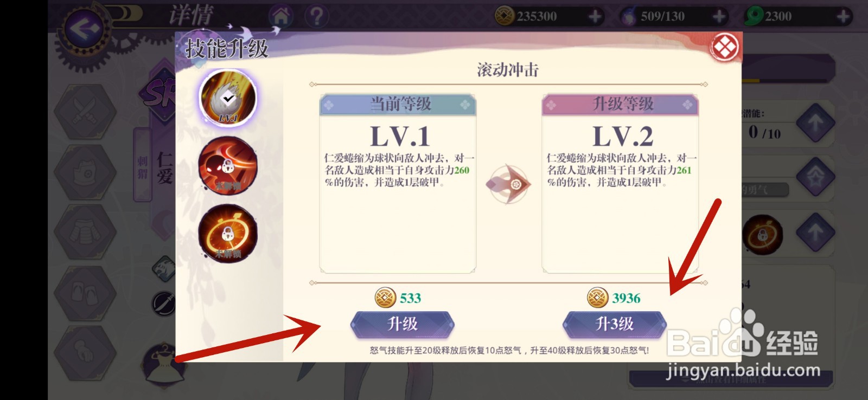Click the 升级 upgrade button
This screenshot has width=868, height=400.
pos(402,324)
